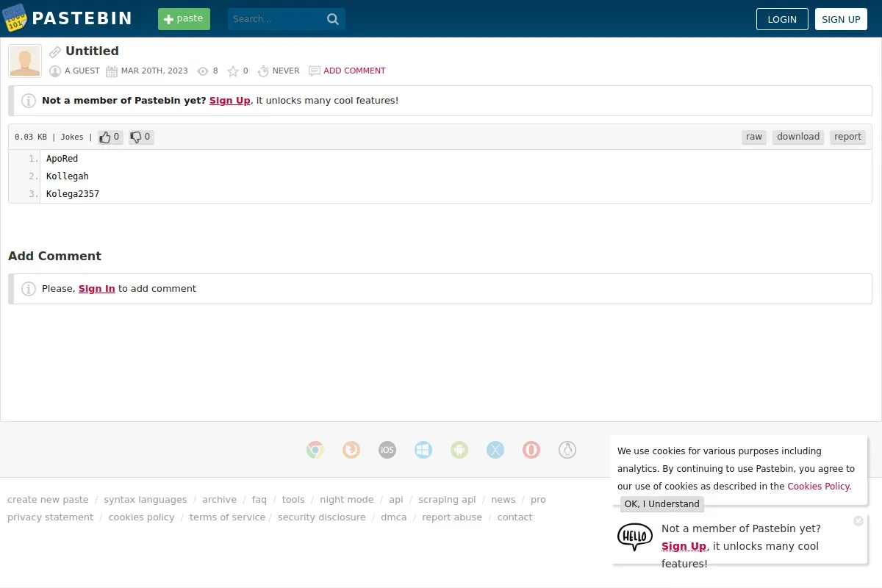The height and width of the screenshot is (588, 882).
Task: Open the pro footer link
Action: pyautogui.click(x=539, y=500)
